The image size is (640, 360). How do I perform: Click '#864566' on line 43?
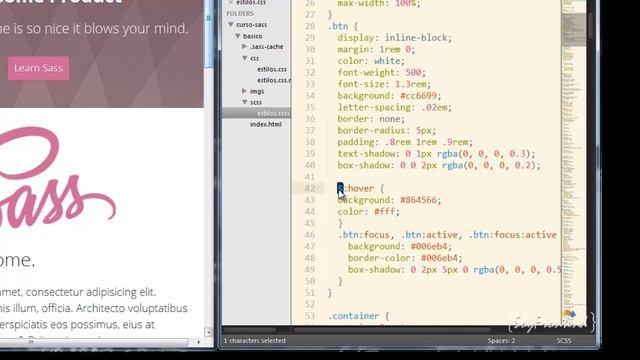(418, 200)
